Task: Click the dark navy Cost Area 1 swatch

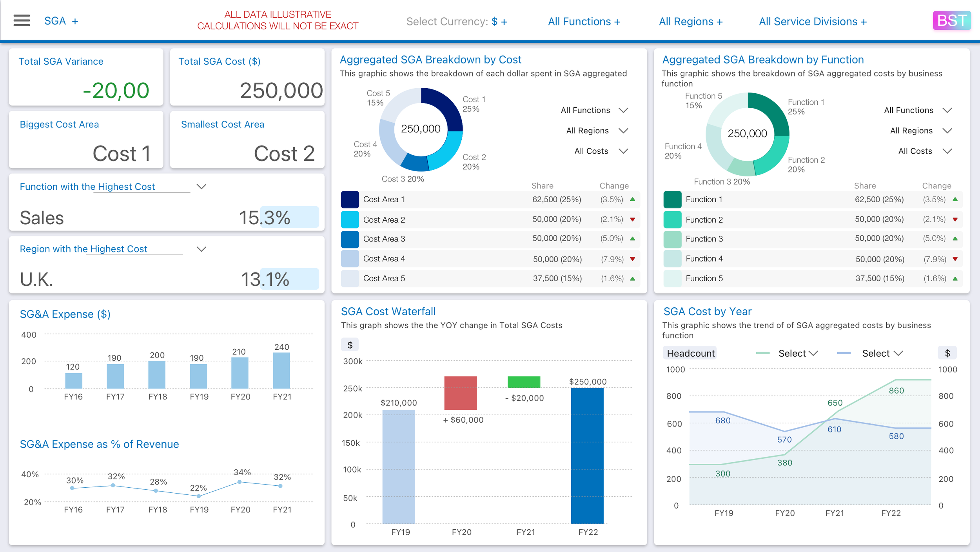Action: click(350, 200)
